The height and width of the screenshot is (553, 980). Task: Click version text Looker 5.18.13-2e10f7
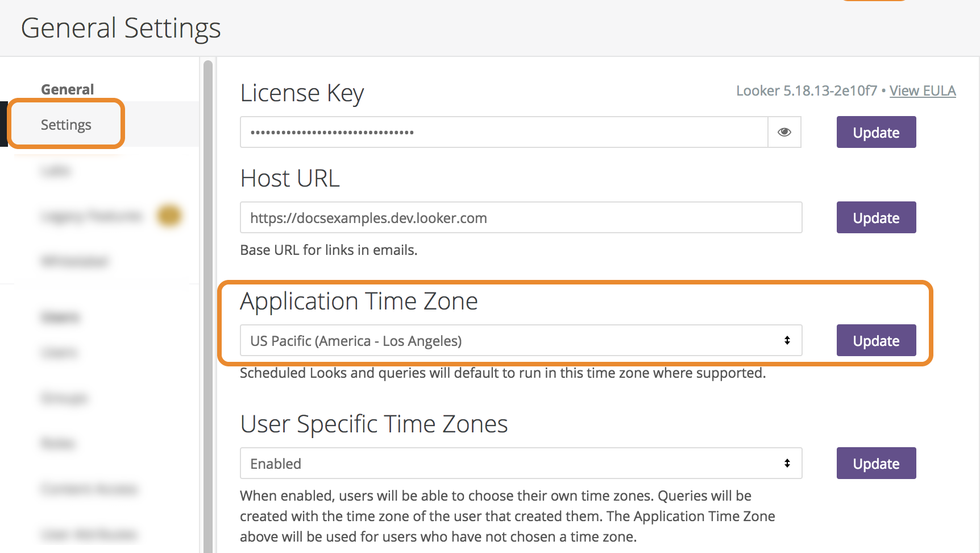(806, 90)
